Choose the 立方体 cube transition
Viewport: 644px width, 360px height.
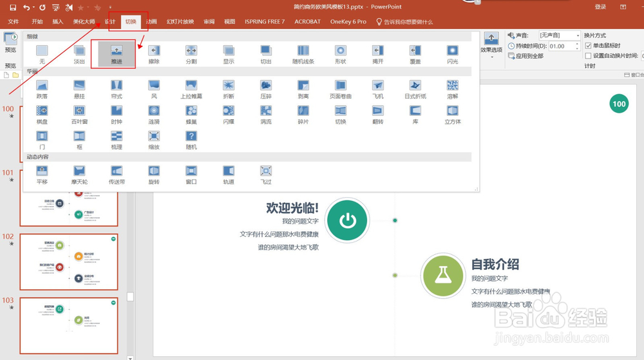[453, 115]
